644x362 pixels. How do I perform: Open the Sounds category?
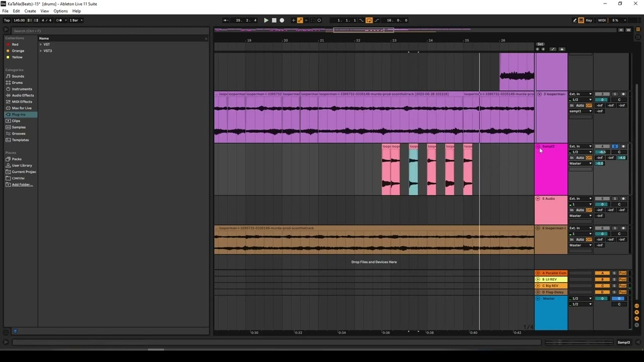click(x=18, y=76)
